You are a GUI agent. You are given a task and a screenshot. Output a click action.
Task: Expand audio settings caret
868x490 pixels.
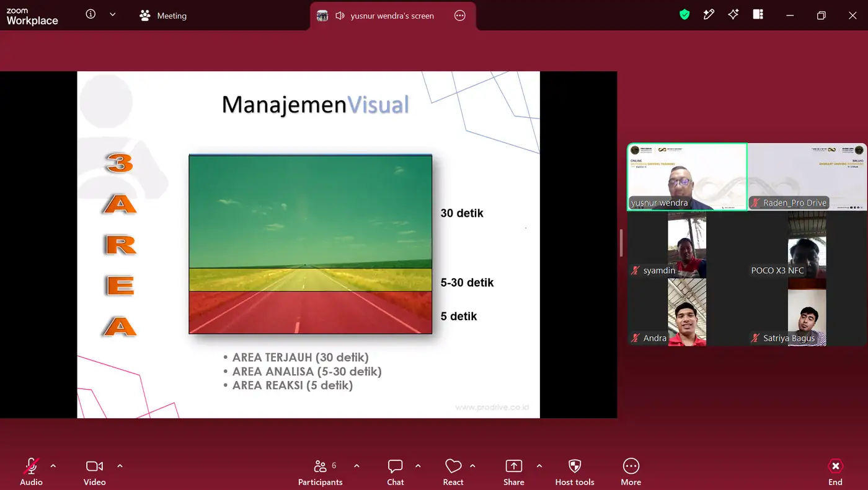[53, 466]
